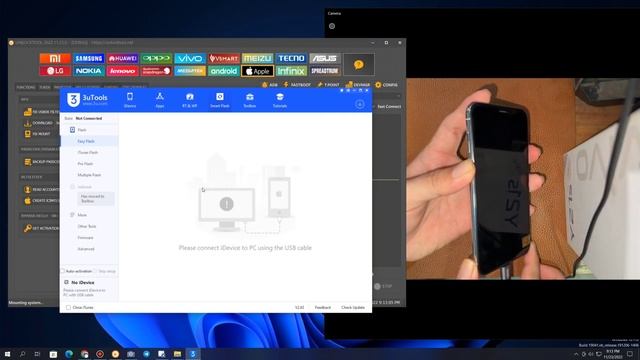Select the Meizu brand tile
Viewport: 640px width, 360px height.
(257, 58)
